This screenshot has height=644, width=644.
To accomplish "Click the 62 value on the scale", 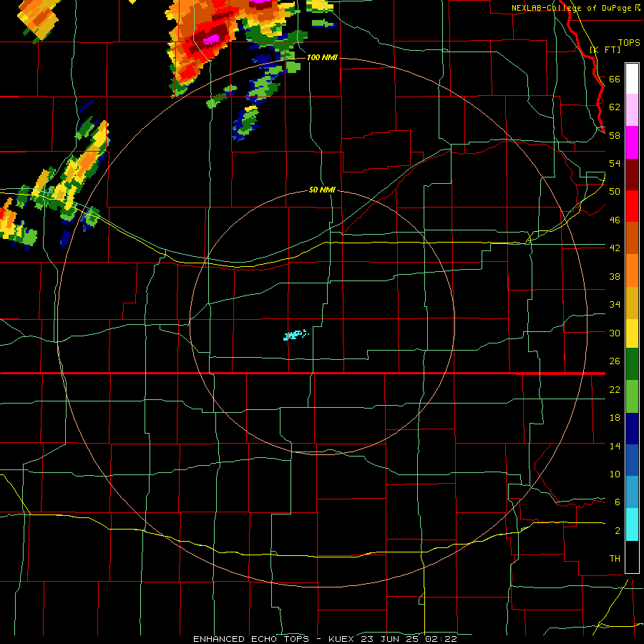I will click(x=615, y=107).
